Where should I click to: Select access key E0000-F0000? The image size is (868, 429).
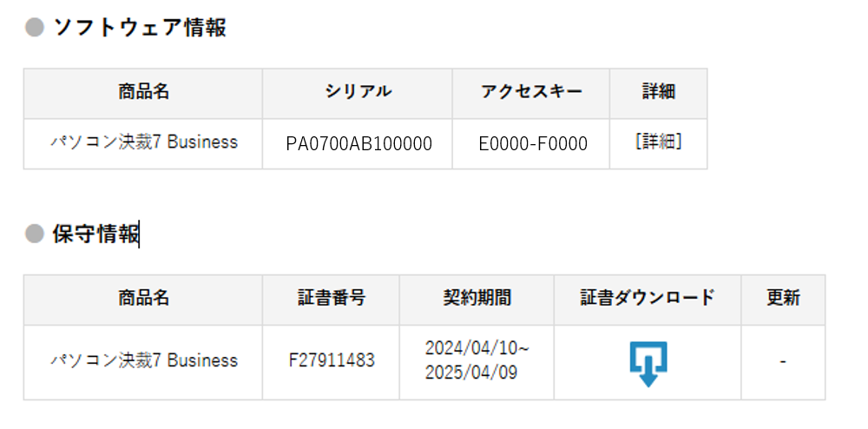(x=533, y=144)
